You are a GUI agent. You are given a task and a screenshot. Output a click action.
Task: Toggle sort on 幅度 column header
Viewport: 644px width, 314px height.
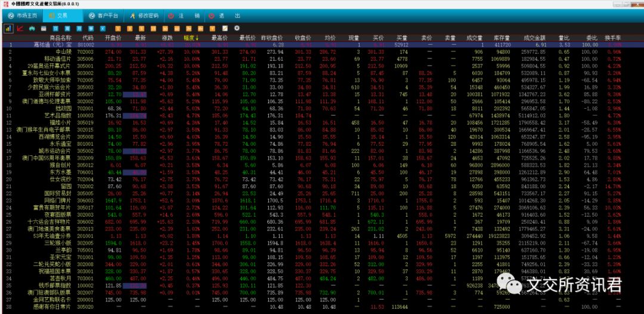coord(191,38)
